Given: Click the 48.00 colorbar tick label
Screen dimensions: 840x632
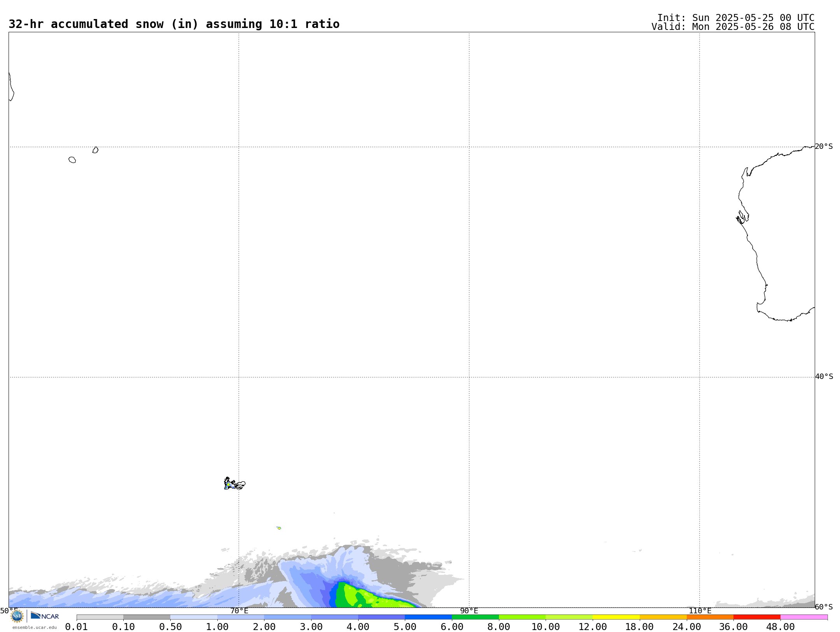Looking at the screenshot, I should click(x=780, y=627).
